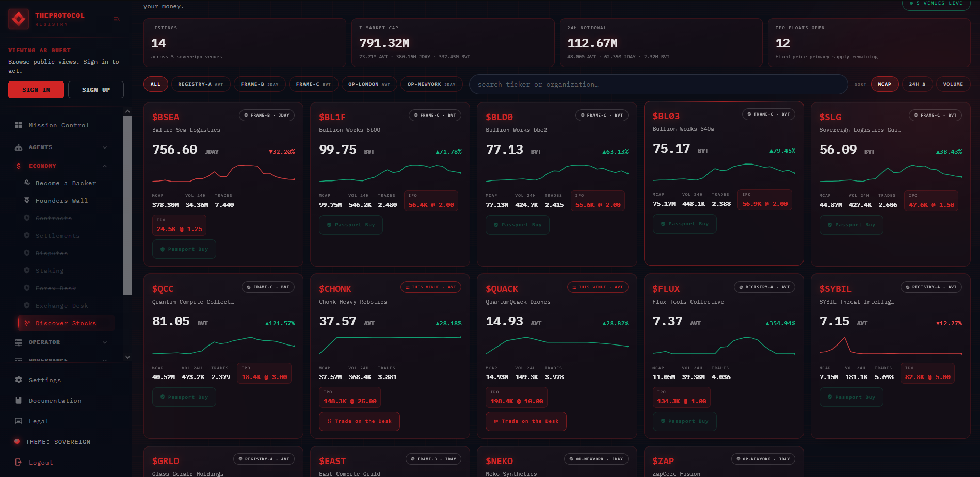
Task: Open the Documentation link
Action: [x=55, y=401]
